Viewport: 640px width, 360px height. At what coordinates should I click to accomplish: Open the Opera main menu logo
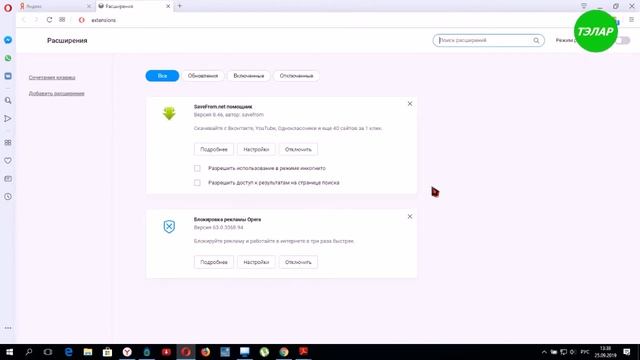coord(8,8)
